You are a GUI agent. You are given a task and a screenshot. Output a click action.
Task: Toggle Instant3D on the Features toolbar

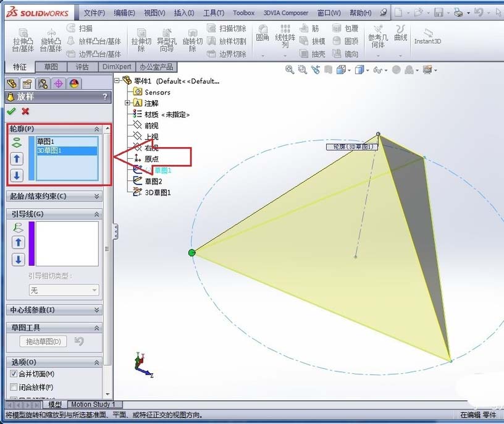(427, 38)
